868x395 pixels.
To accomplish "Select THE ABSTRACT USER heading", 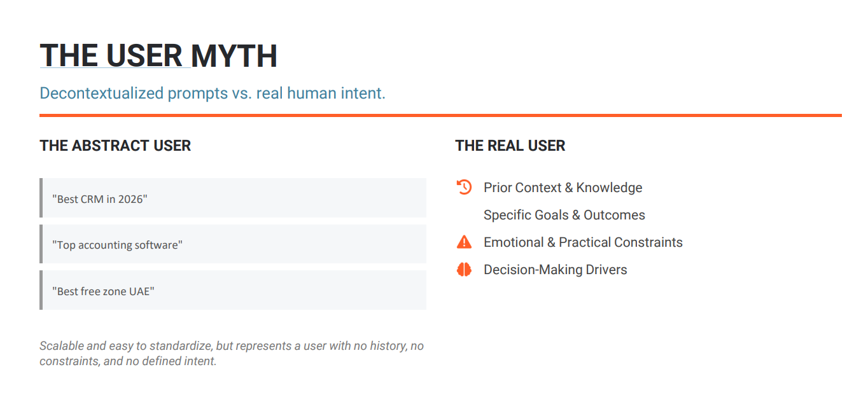I will (115, 146).
